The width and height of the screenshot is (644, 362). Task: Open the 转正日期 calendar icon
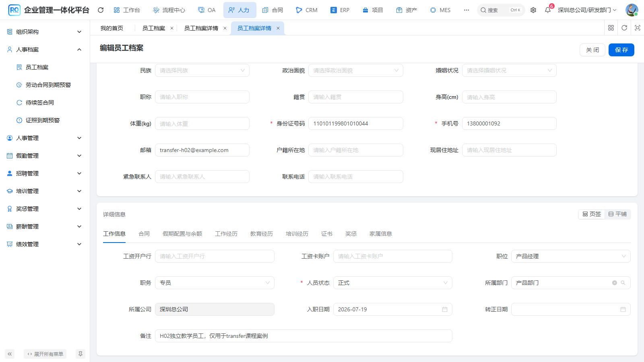(x=623, y=309)
